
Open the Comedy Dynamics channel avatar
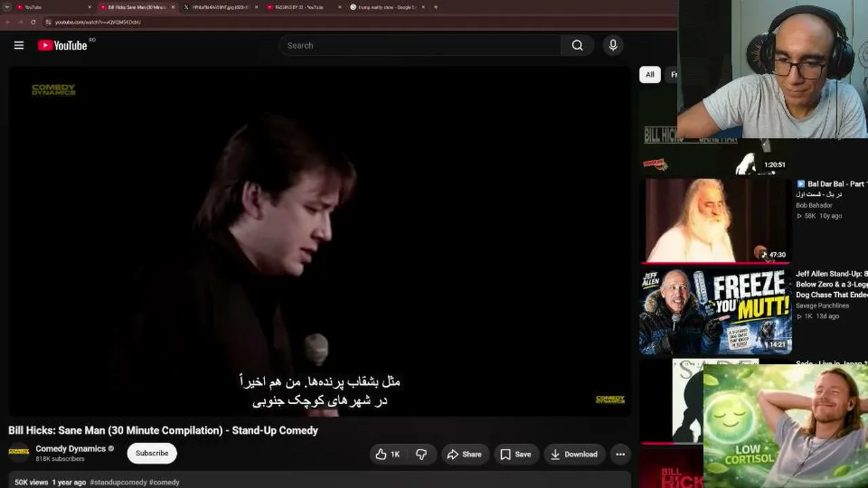[x=19, y=453]
